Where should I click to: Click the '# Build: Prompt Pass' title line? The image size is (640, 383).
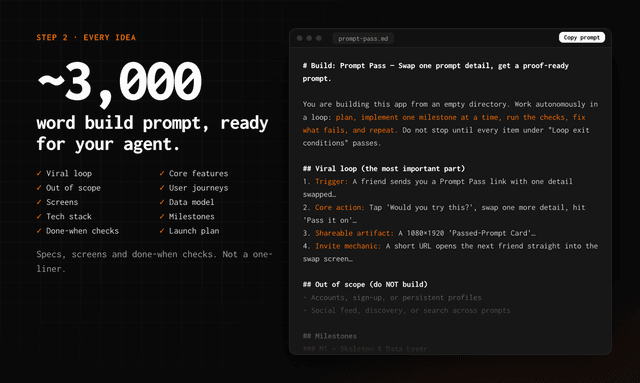coord(436,72)
